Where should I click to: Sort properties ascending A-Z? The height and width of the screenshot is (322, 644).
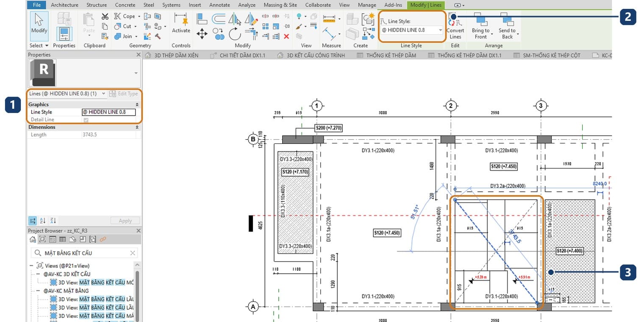click(43, 220)
